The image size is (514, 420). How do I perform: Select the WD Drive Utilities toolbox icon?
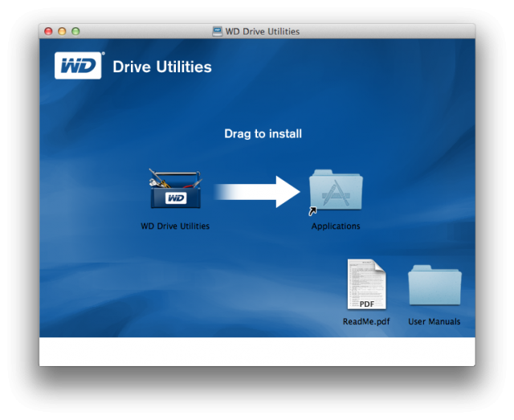point(176,189)
